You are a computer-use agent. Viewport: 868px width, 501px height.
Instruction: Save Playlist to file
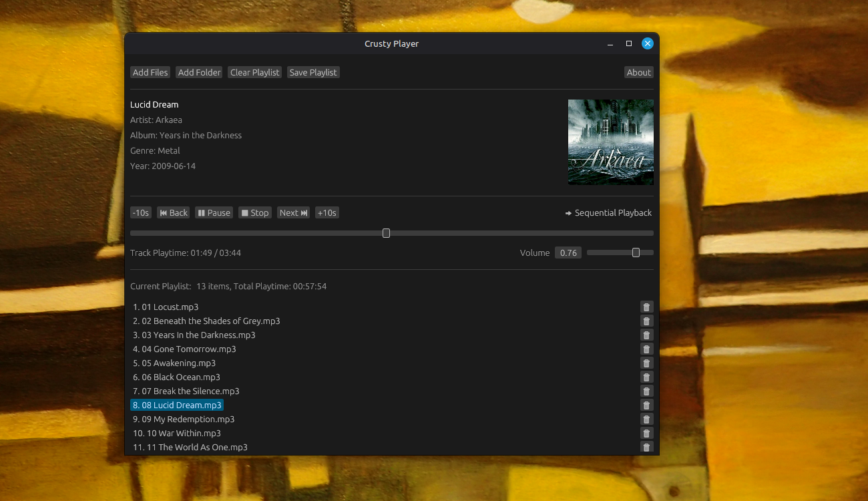pyautogui.click(x=313, y=73)
